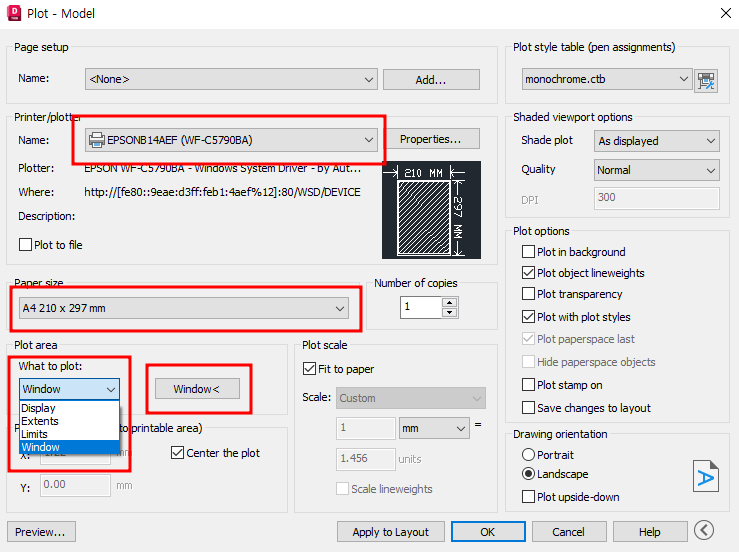The height and width of the screenshot is (552, 739).
Task: Open the Printer/plotter Name dropdown
Action: pos(231,140)
